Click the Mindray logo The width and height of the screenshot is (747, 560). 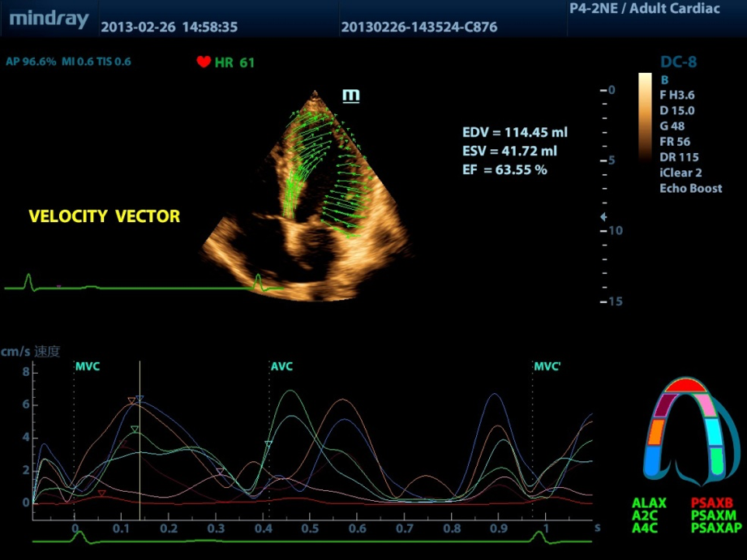coord(49,19)
